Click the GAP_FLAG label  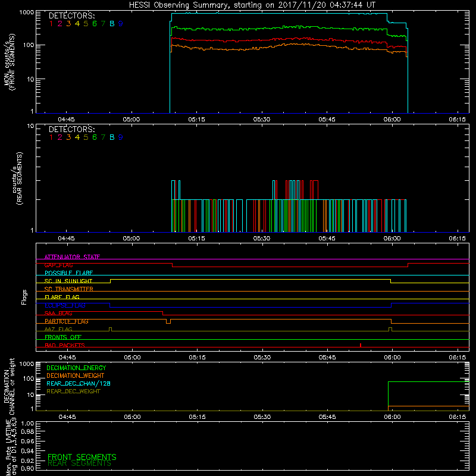58,265
